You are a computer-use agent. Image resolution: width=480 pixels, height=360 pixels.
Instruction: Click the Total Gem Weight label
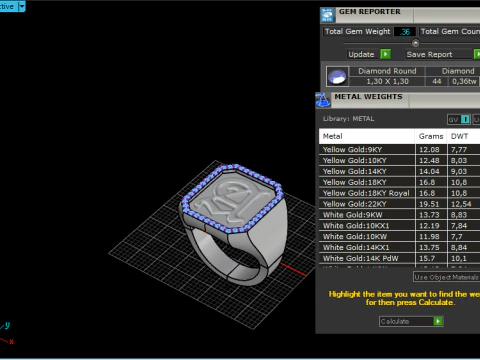pyautogui.click(x=357, y=31)
